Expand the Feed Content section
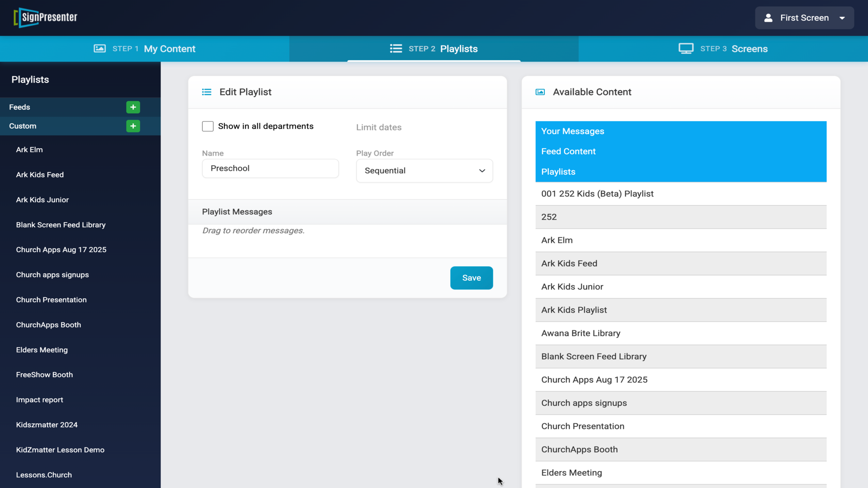The height and width of the screenshot is (488, 868). pyautogui.click(x=568, y=152)
